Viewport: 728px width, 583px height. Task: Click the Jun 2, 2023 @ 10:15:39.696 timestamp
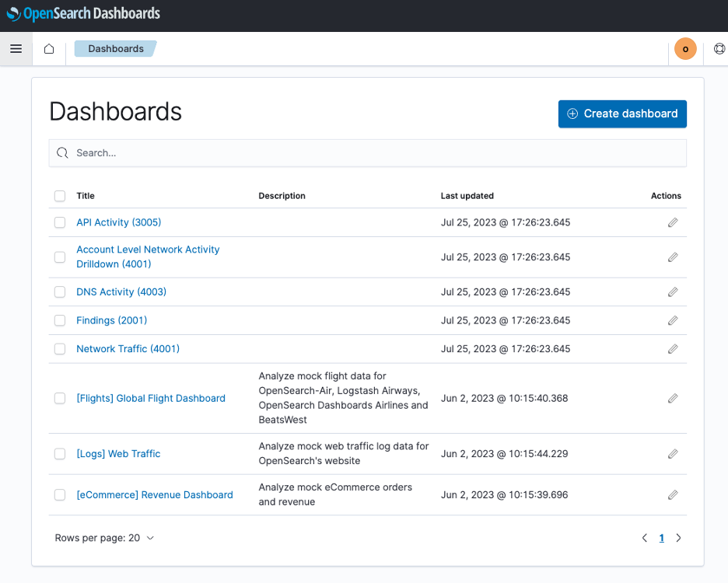point(504,495)
